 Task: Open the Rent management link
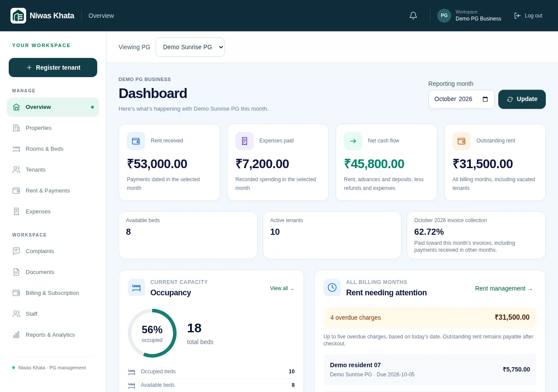click(x=504, y=288)
